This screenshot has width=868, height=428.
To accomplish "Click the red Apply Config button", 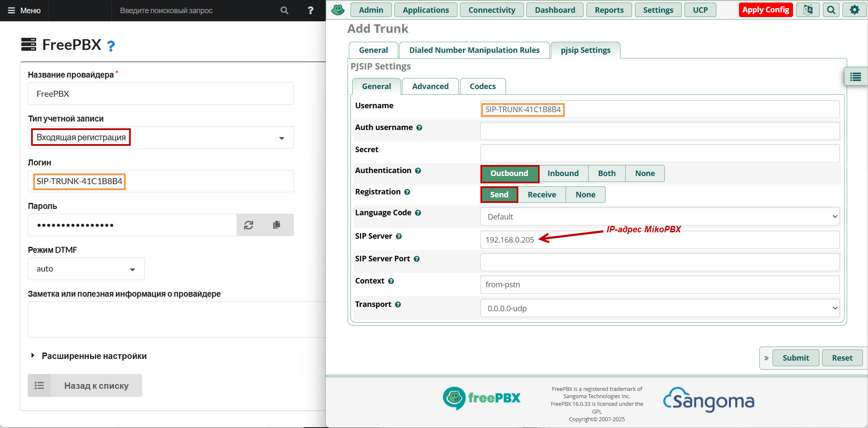I will pos(765,10).
